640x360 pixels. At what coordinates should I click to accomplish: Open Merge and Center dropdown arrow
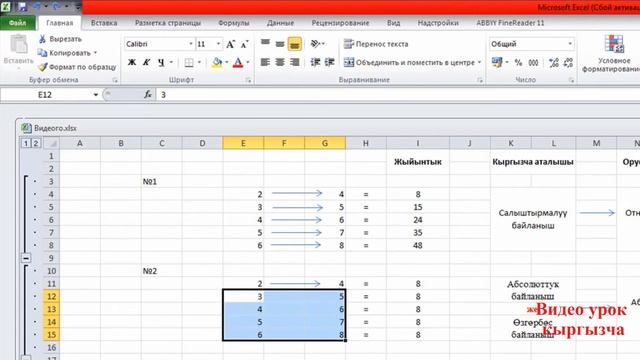[480, 62]
